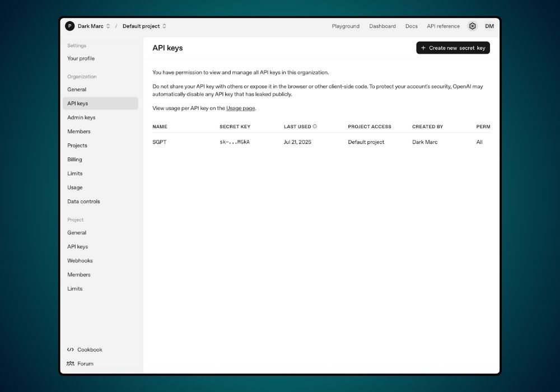Select Billing under Organization
Screen dimensions: 560x392
(74, 159)
